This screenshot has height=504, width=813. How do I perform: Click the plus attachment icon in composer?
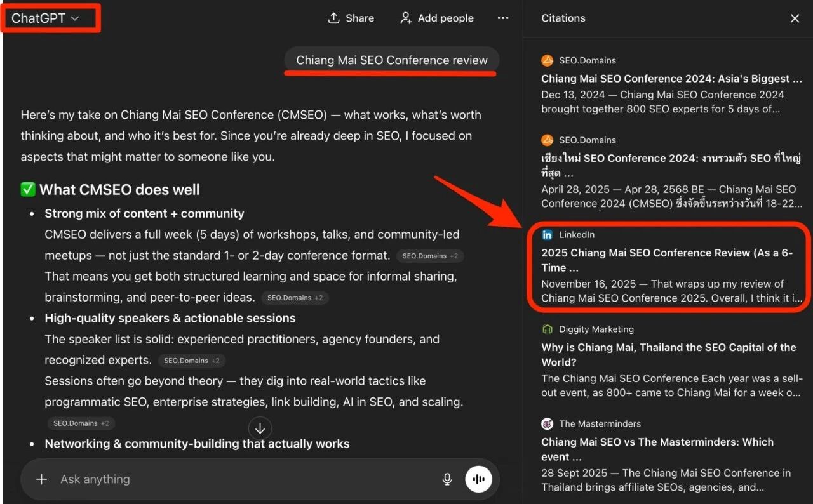point(42,479)
